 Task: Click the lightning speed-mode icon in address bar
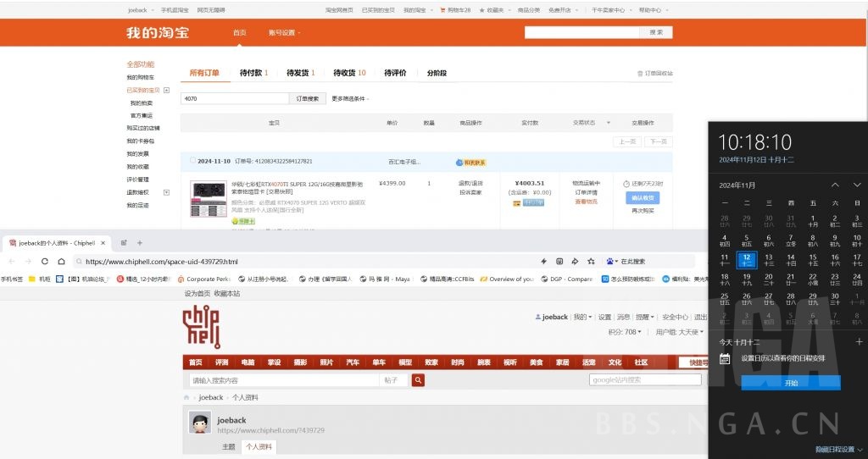543,261
